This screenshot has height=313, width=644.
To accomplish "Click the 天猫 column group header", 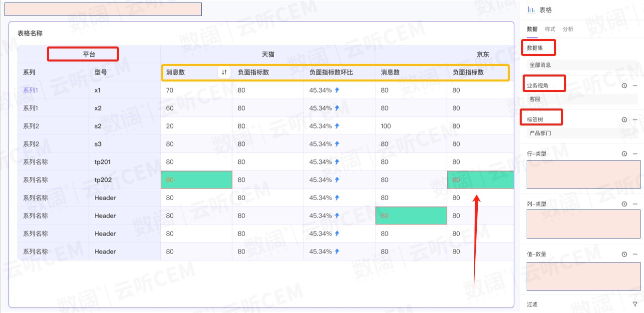I will (x=268, y=54).
